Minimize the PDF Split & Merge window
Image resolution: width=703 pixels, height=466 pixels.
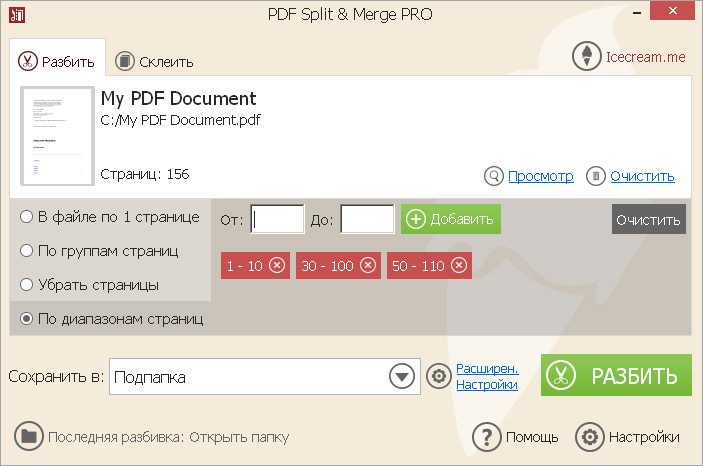click(x=637, y=13)
